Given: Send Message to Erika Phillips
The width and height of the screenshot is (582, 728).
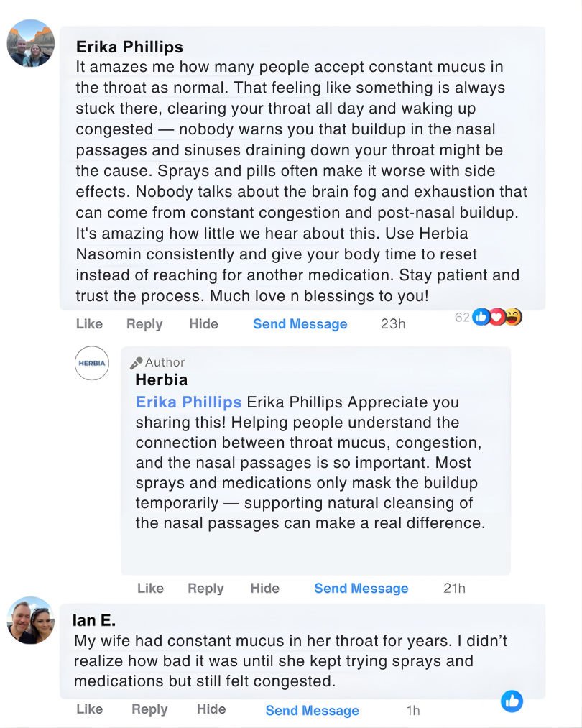Looking at the screenshot, I should 300,324.
